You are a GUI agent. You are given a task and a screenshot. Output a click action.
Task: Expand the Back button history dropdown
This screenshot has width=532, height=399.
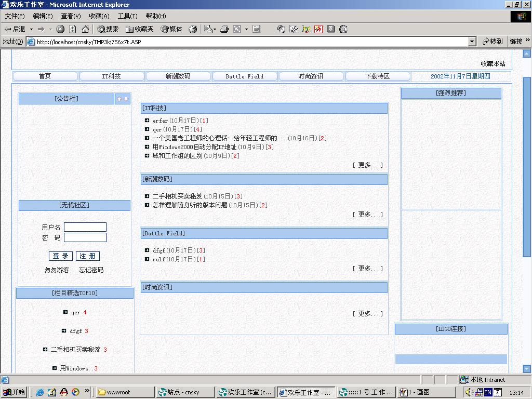click(31, 29)
